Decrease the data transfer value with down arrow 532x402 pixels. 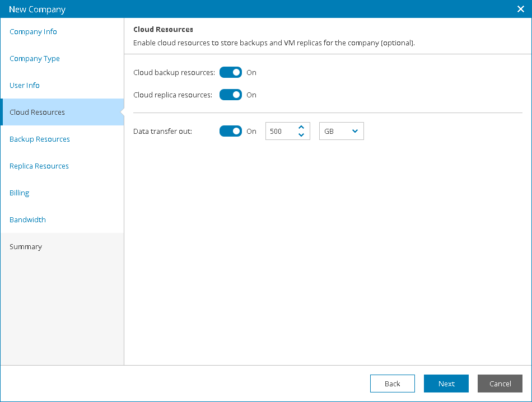(301, 135)
